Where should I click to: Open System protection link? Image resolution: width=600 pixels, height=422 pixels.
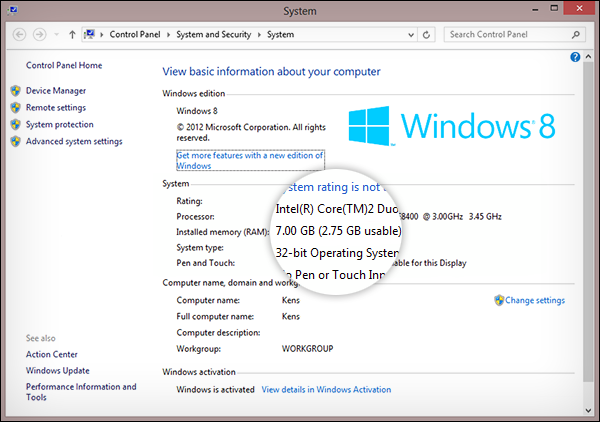pyautogui.click(x=60, y=124)
